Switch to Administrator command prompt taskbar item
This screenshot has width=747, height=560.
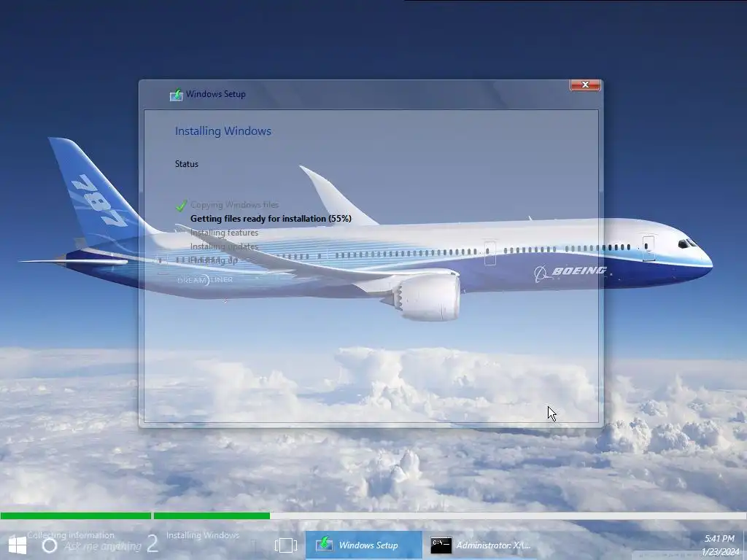481,545
